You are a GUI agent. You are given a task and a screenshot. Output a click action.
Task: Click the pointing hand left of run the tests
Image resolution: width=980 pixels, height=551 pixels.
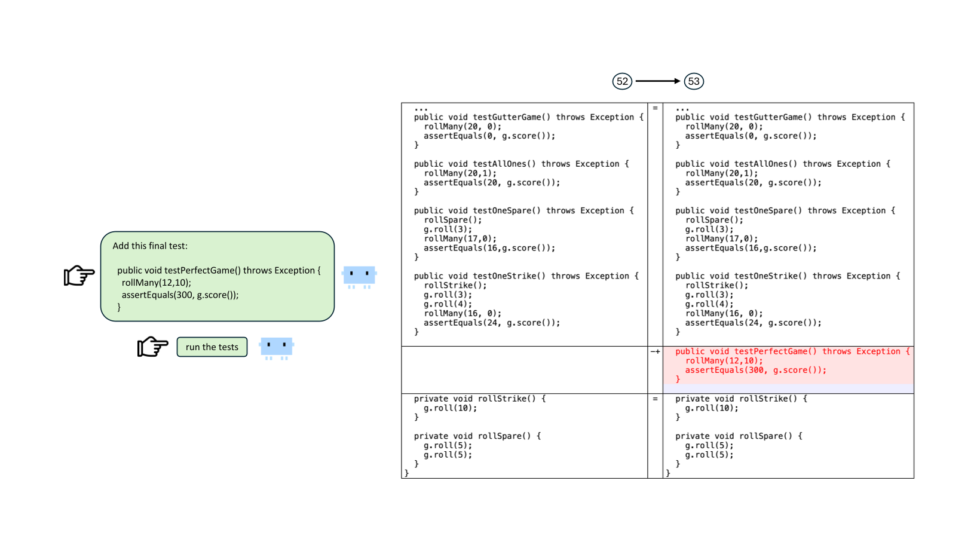pos(152,347)
